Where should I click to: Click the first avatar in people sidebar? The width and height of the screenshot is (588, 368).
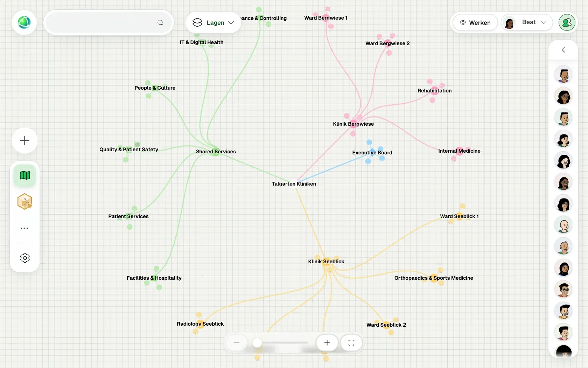tap(563, 75)
